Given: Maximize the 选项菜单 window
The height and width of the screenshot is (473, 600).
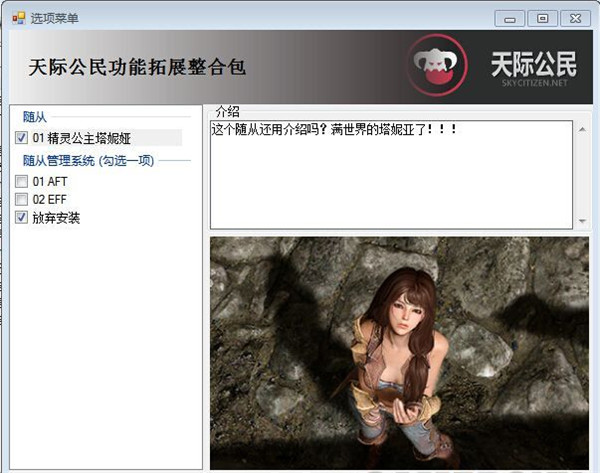Looking at the screenshot, I should point(542,18).
